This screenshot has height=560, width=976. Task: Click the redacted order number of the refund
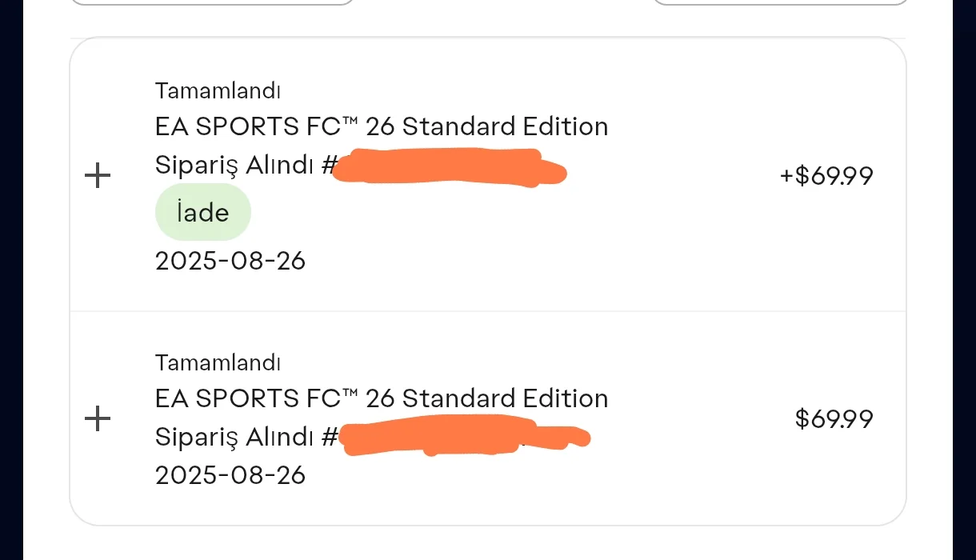[448, 169]
